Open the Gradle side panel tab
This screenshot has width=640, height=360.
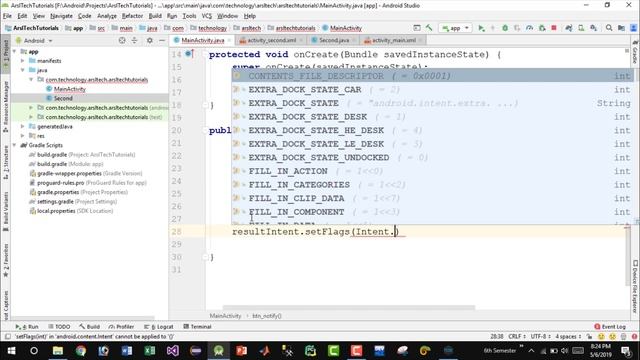635,52
